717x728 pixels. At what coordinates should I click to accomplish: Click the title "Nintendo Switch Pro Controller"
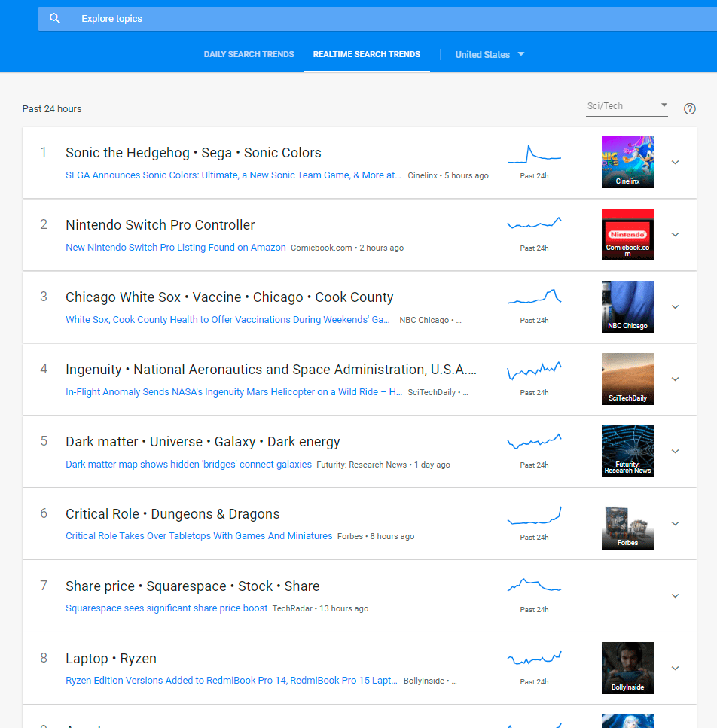[160, 225]
